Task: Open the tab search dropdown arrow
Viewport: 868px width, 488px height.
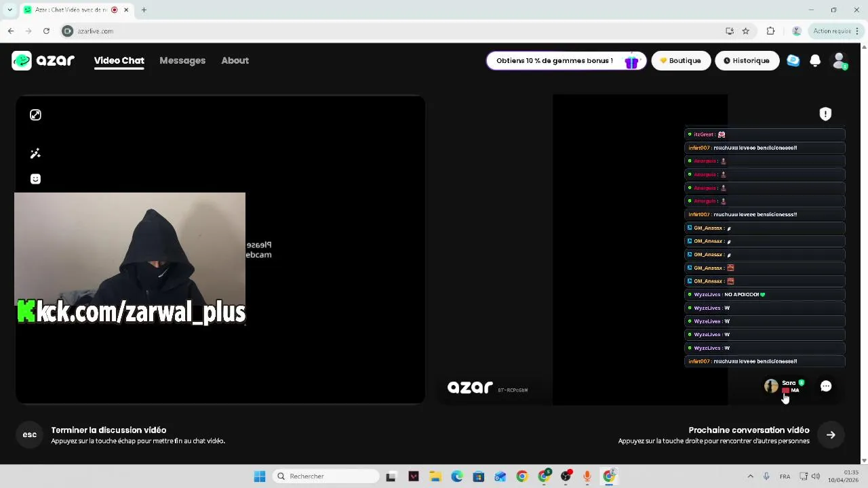Action: [x=9, y=9]
